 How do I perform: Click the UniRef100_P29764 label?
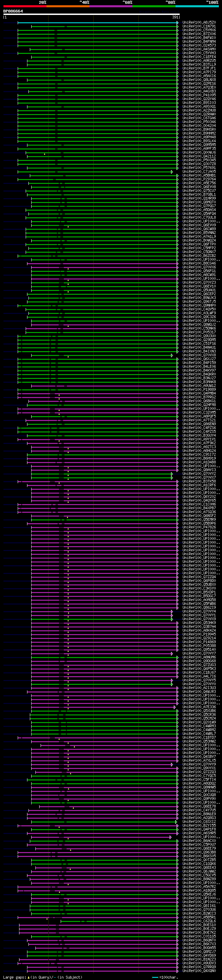point(199,179)
